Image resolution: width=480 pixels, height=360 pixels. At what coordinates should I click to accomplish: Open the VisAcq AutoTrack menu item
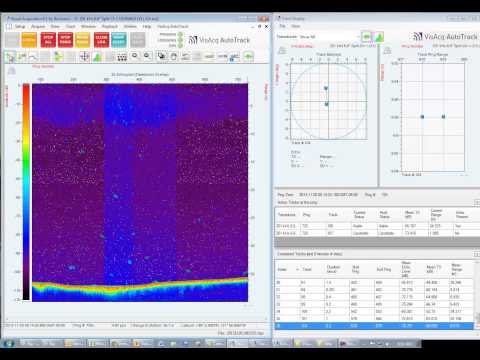[173, 26]
